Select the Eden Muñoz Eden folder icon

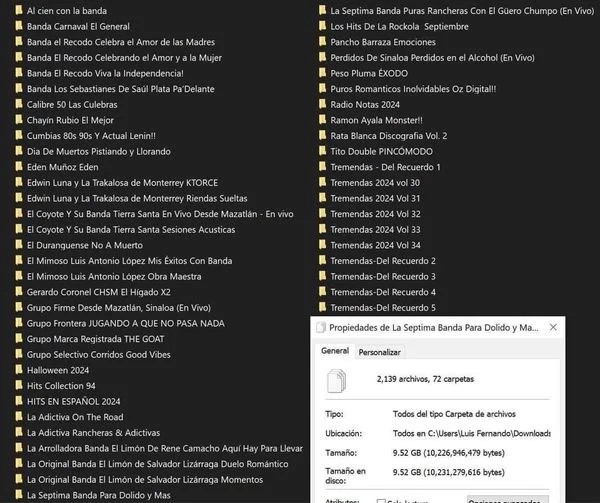(18, 167)
